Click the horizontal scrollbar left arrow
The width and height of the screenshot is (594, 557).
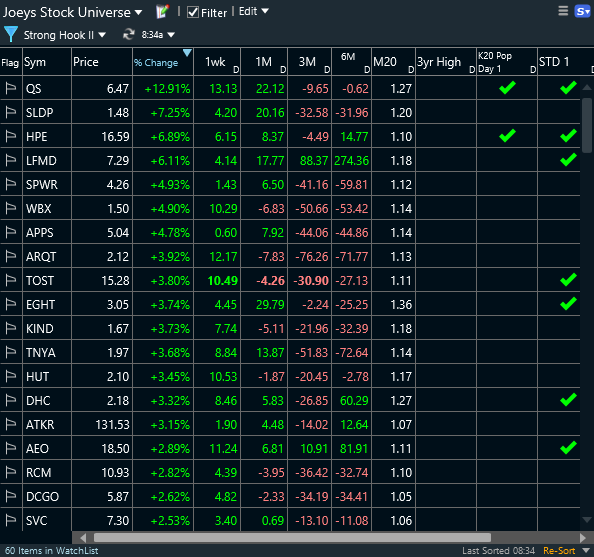click(x=83, y=538)
